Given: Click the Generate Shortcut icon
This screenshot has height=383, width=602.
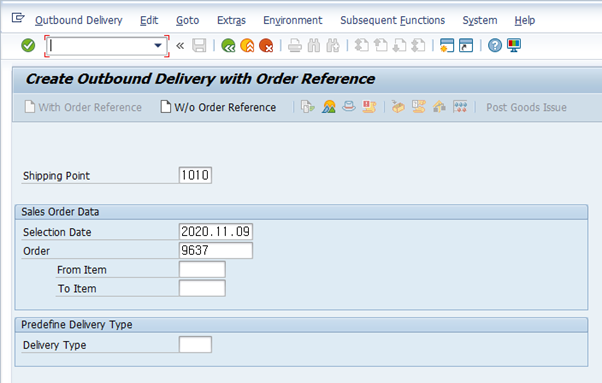Looking at the screenshot, I should pos(466,46).
